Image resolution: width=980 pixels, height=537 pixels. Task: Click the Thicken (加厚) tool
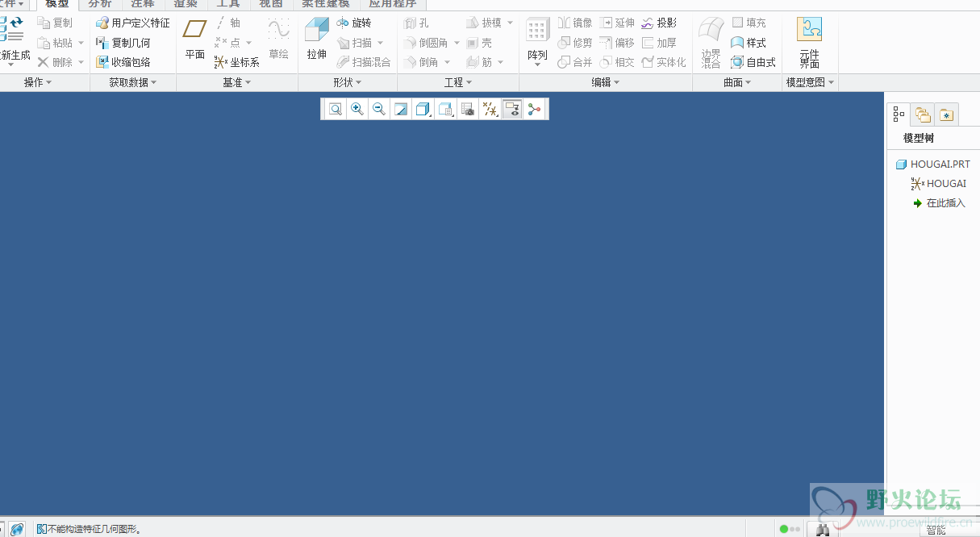(x=660, y=43)
